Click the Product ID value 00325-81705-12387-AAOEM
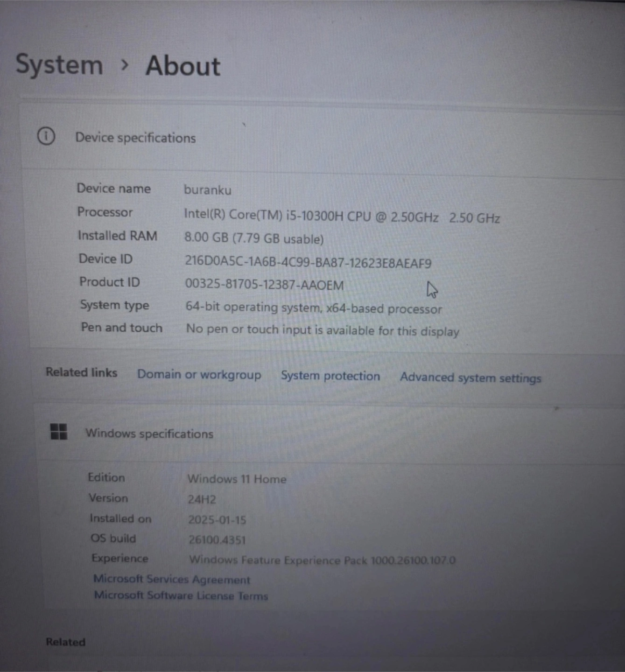Image resolution: width=625 pixels, height=672 pixels. 265,285
